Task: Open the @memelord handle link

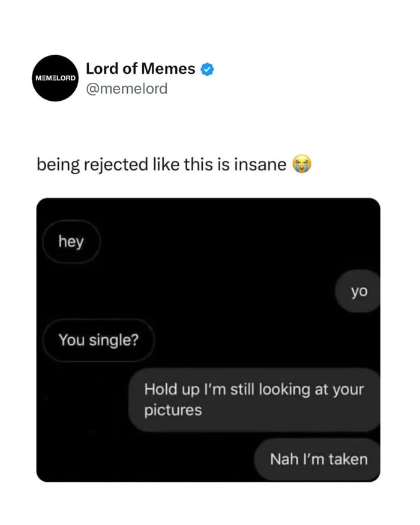Action: [127, 89]
